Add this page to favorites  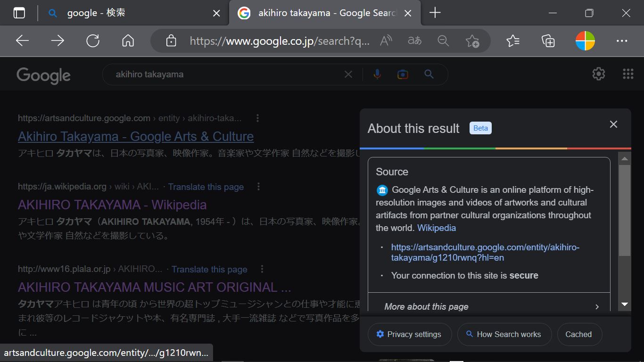[472, 41]
